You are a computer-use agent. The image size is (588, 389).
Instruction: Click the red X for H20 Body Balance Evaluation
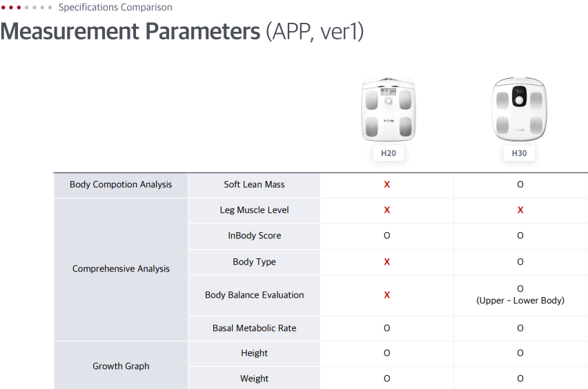click(x=387, y=295)
